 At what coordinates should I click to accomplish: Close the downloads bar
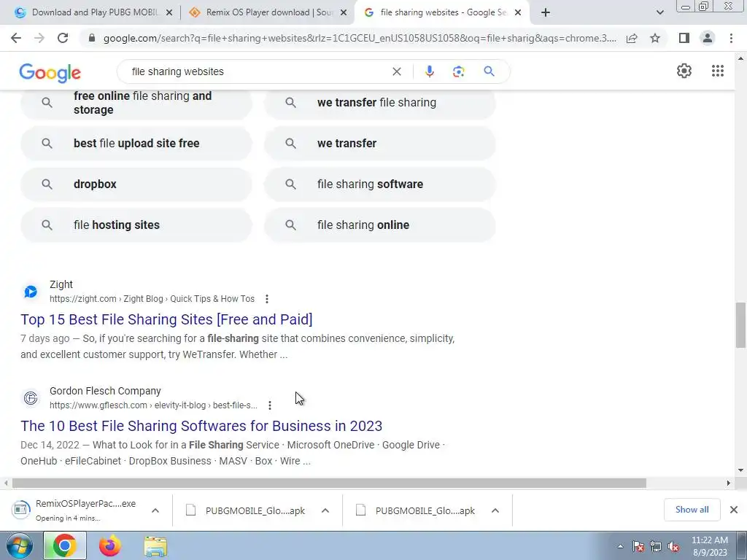734,510
